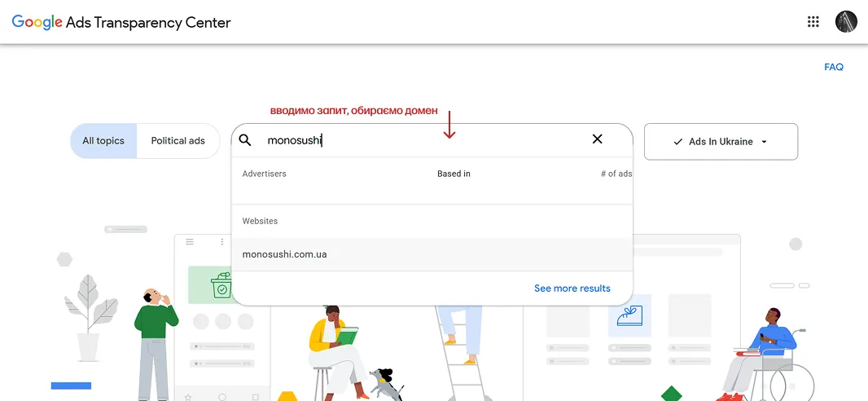Screen dimensions: 868x401
Task: Clear the search with the X icon
Action: (x=598, y=139)
